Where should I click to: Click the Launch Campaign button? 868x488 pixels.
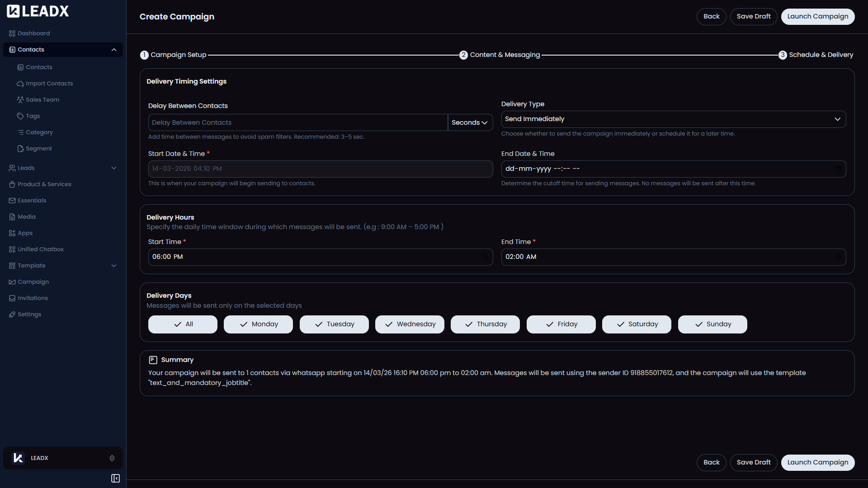click(x=818, y=16)
